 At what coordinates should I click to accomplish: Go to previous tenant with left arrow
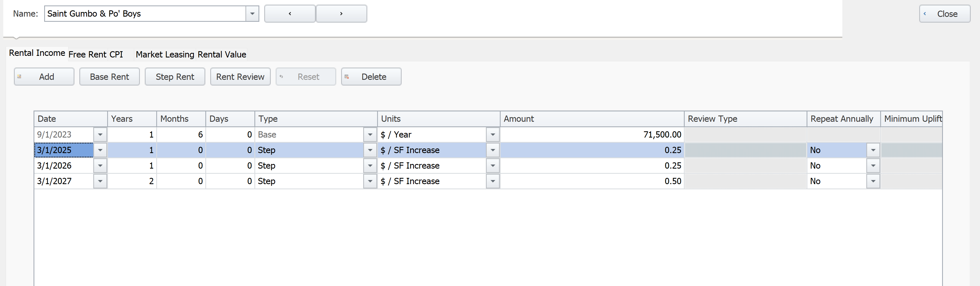[x=290, y=14]
